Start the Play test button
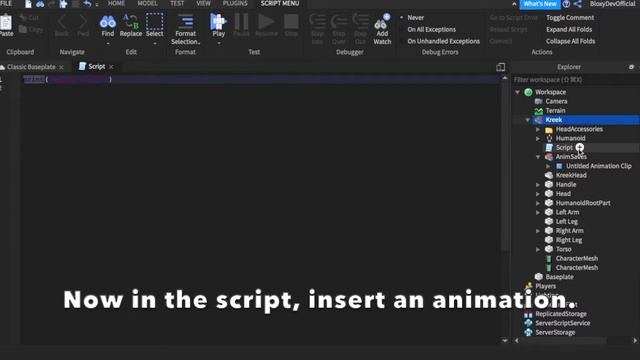This screenshot has width=640, height=360. pos(218,21)
